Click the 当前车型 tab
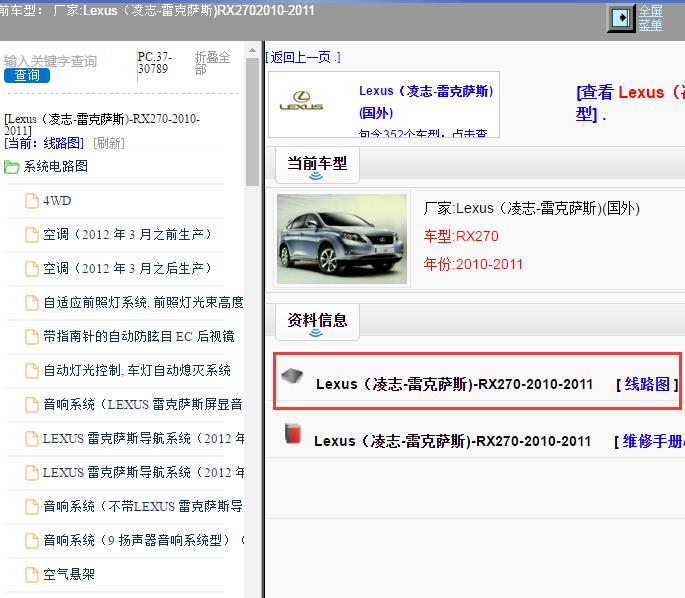The image size is (685, 598). [317, 165]
